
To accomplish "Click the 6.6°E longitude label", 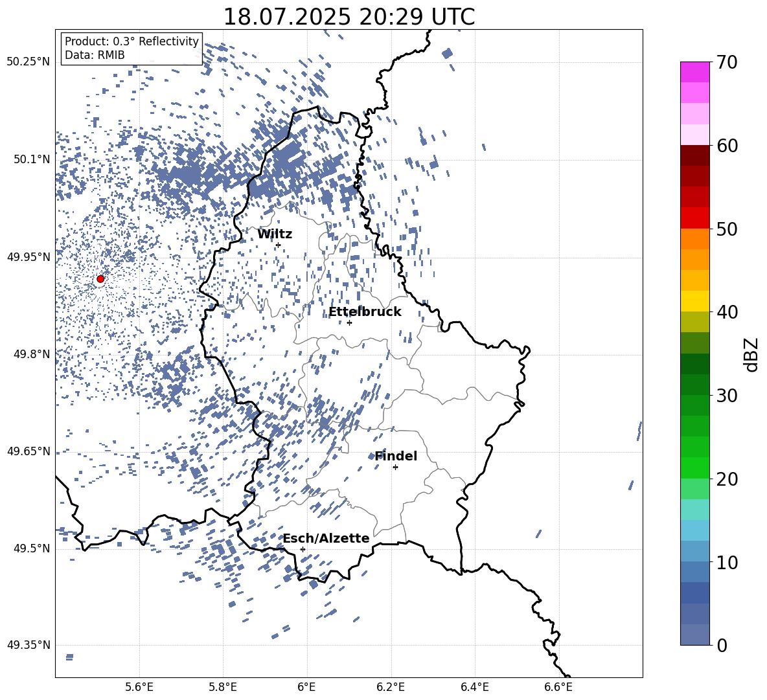I will pyautogui.click(x=558, y=687).
